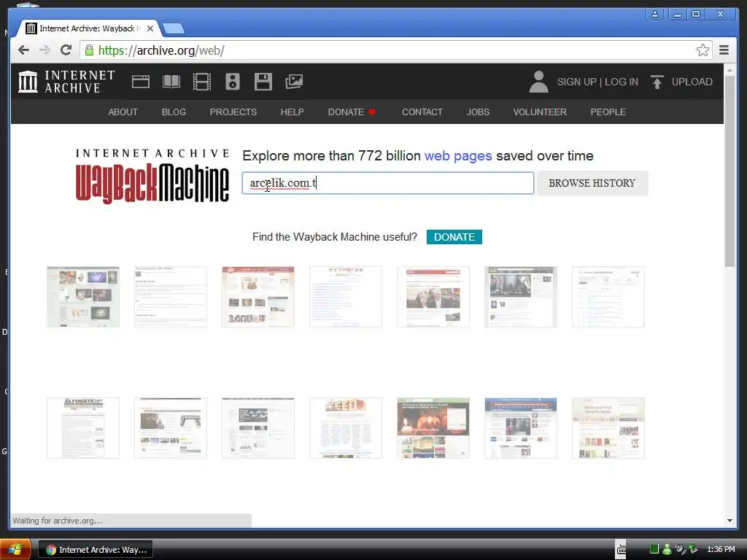
Task: Open the PEOPLE menu item
Action: pos(608,112)
